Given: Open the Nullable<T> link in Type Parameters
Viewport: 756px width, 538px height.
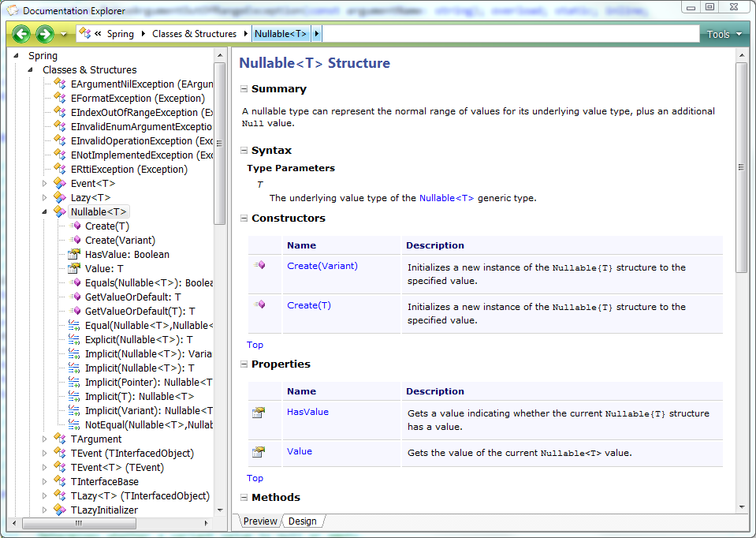Looking at the screenshot, I should point(446,198).
